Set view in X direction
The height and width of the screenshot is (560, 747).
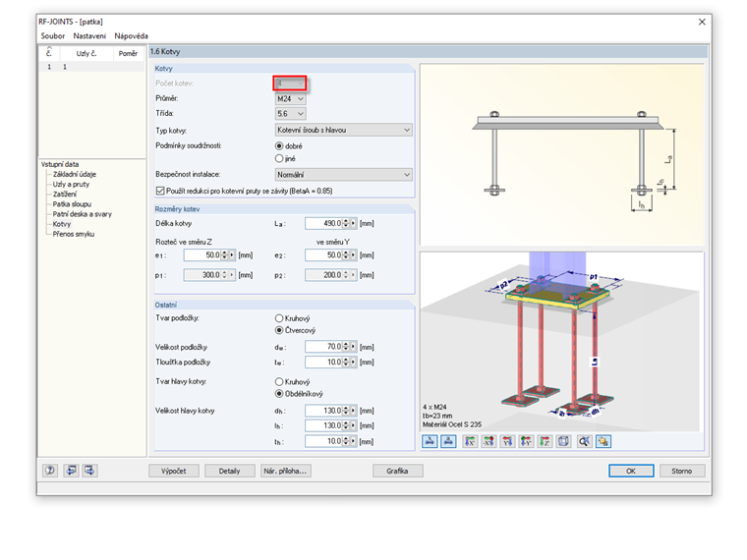tap(470, 441)
